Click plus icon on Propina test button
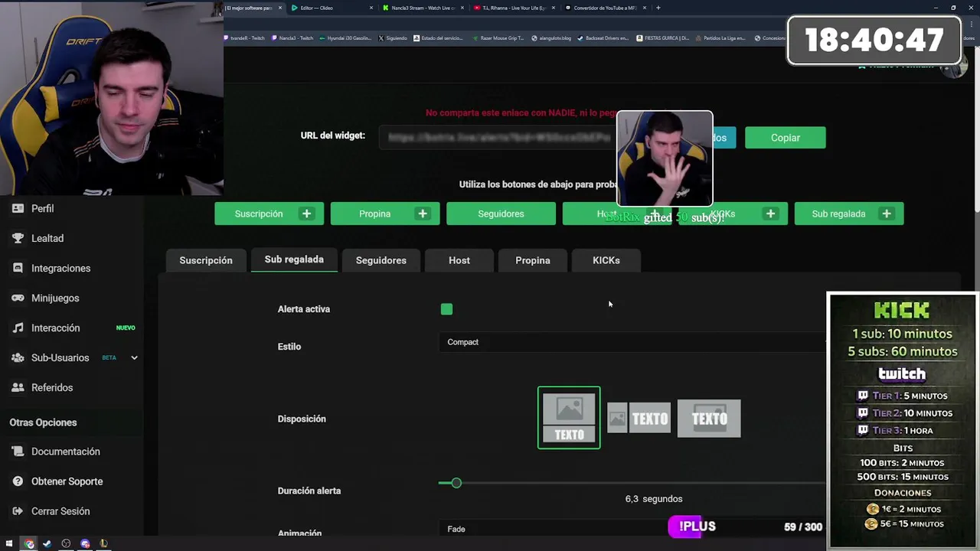 point(423,214)
